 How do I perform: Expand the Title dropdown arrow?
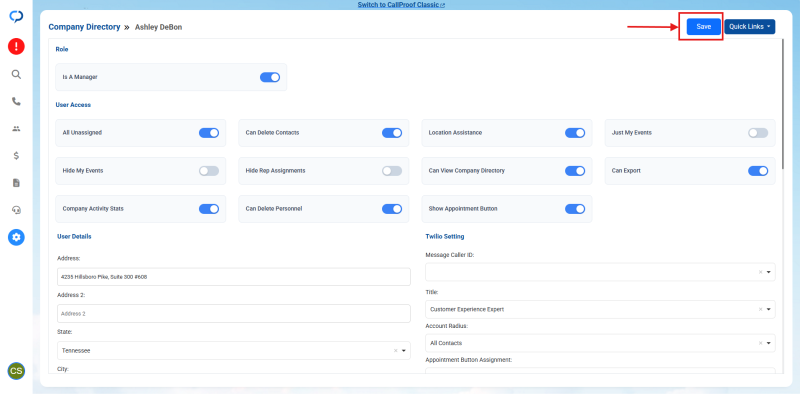(768, 309)
